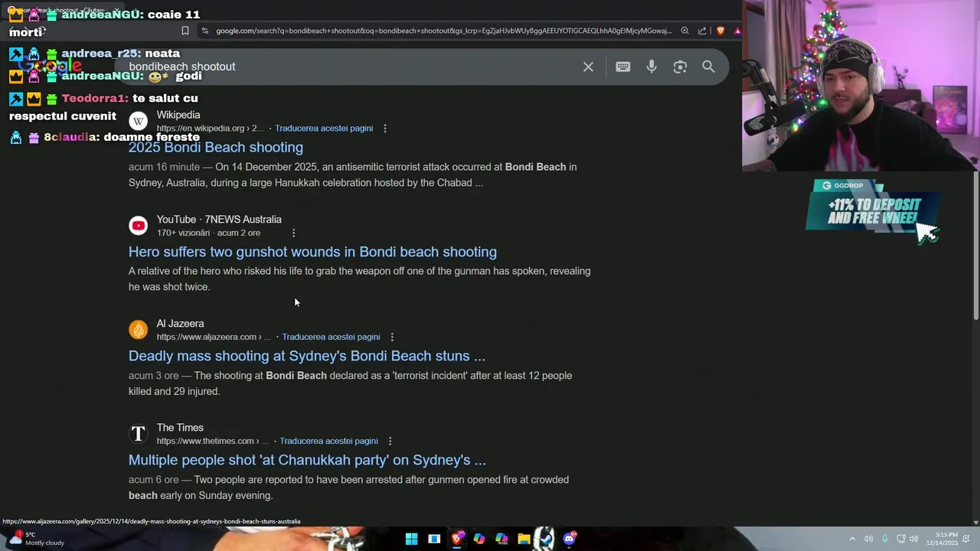Screen dimensions: 980x551
Task: Click the GGDROP deposit bonus banner
Action: coord(873,208)
